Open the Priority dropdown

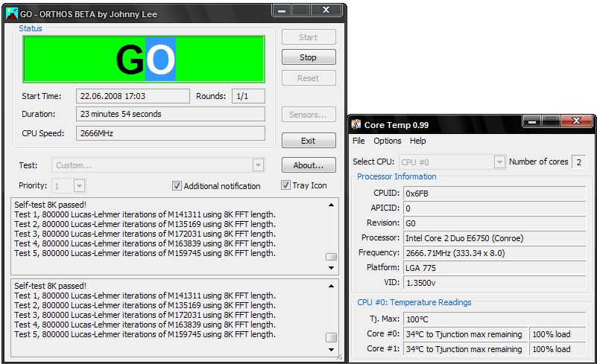(69, 186)
